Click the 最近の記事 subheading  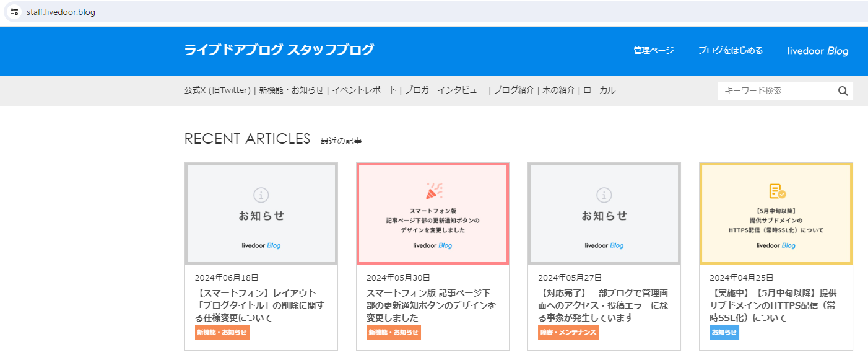click(x=341, y=141)
